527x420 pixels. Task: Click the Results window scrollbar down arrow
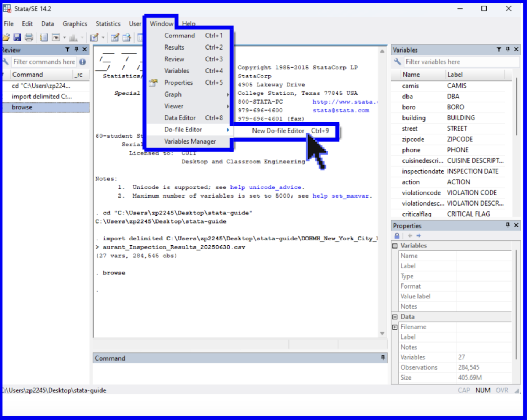[x=382, y=333]
